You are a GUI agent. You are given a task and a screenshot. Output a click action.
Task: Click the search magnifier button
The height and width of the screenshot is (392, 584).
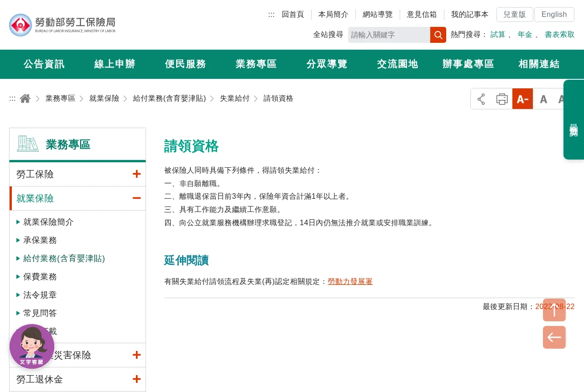coord(438,35)
